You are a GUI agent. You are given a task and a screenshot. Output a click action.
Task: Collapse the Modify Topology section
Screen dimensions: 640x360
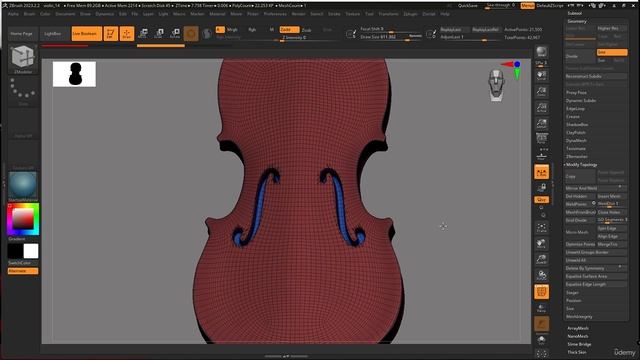[581, 165]
